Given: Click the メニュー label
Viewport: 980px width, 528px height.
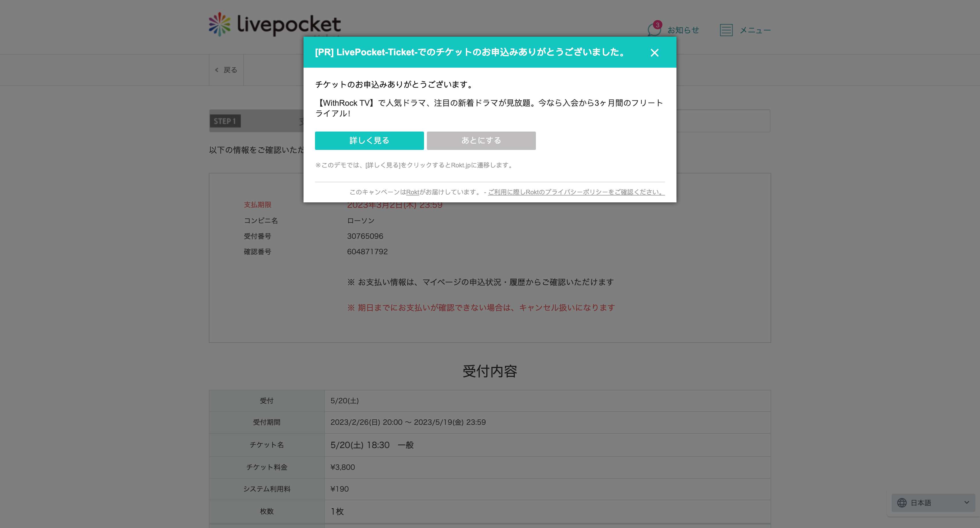Looking at the screenshot, I should (x=755, y=30).
